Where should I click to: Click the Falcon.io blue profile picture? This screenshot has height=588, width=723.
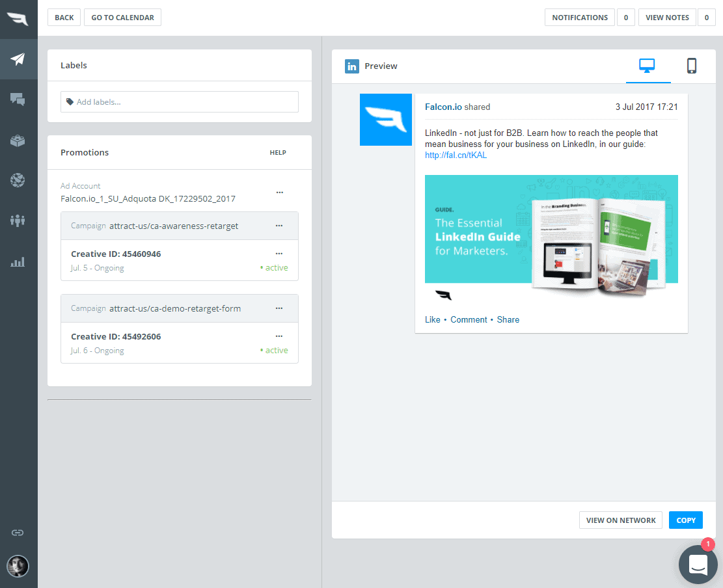coord(386,120)
